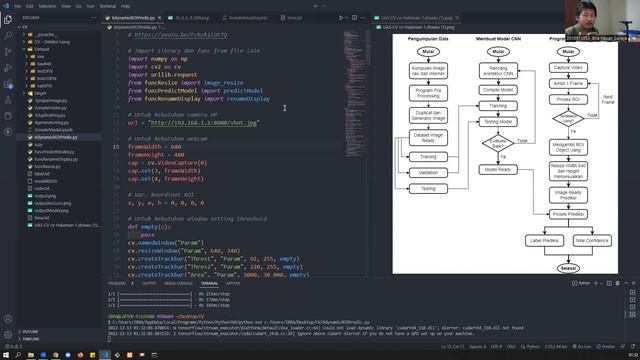Open the Selection menu
The width and height of the screenshot is (640, 360).
click(x=47, y=6)
